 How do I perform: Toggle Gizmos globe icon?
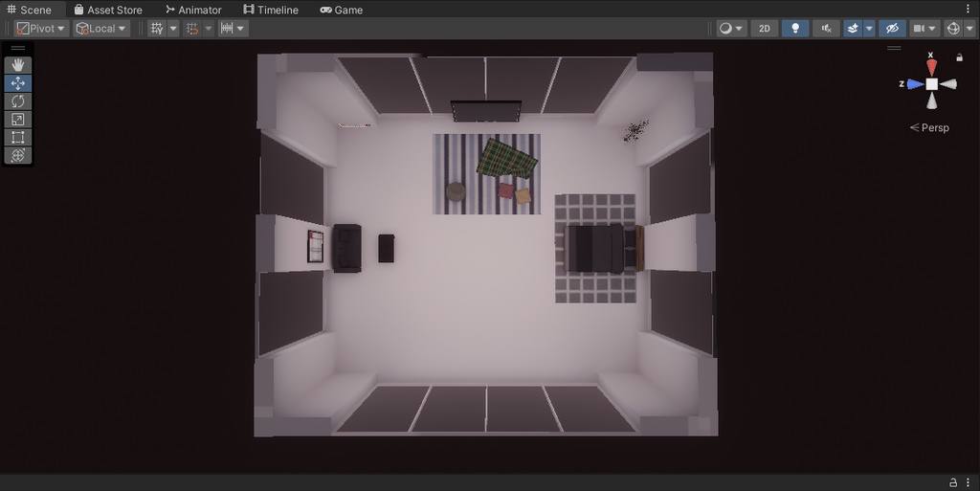(x=952, y=28)
